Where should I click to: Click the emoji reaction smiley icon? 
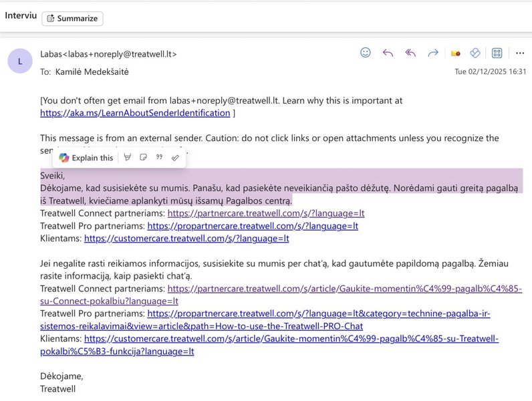point(366,53)
